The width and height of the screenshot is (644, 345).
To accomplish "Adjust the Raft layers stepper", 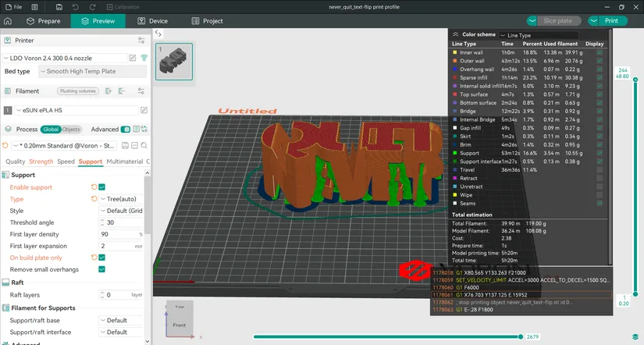I will [102, 295].
